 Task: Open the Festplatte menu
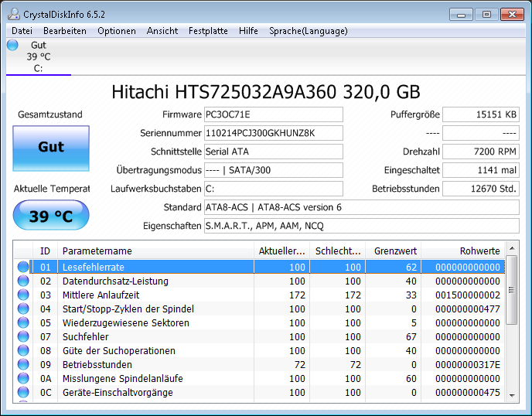pos(208,31)
